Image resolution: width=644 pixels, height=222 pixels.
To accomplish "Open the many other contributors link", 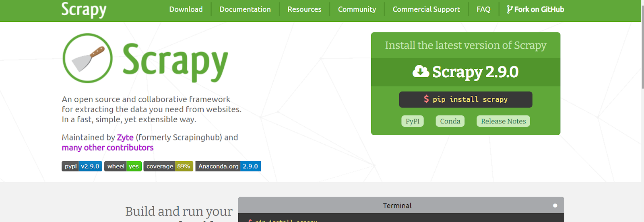I will click(x=107, y=148).
